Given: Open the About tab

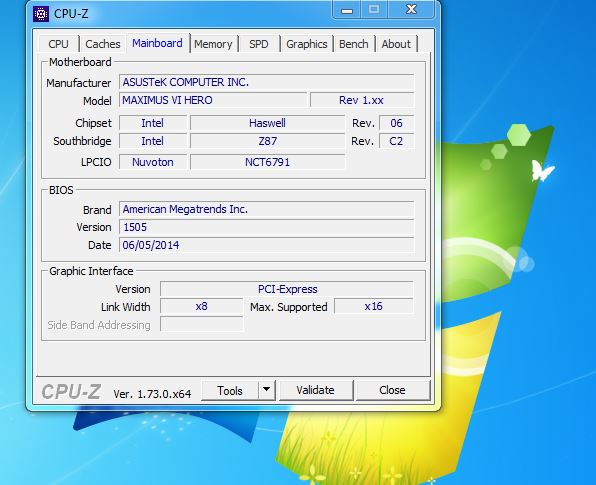Looking at the screenshot, I should pyautogui.click(x=396, y=44).
